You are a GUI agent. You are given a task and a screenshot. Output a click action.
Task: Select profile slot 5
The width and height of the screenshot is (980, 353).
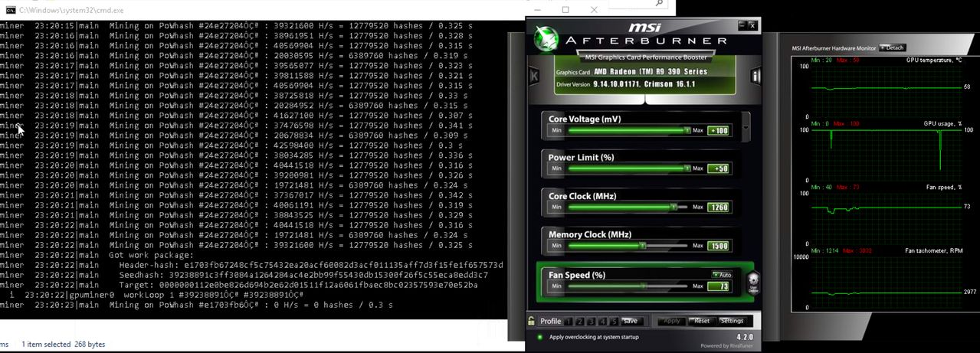coord(614,321)
